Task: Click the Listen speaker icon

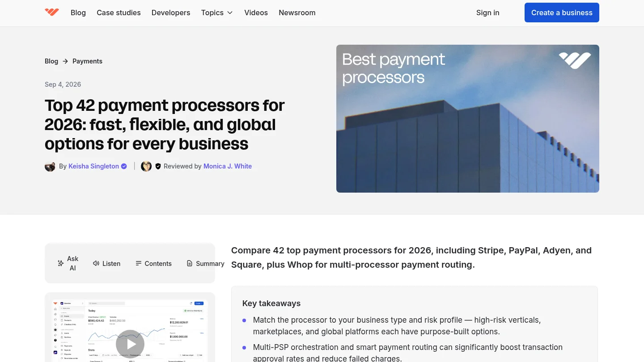Action: (x=96, y=264)
